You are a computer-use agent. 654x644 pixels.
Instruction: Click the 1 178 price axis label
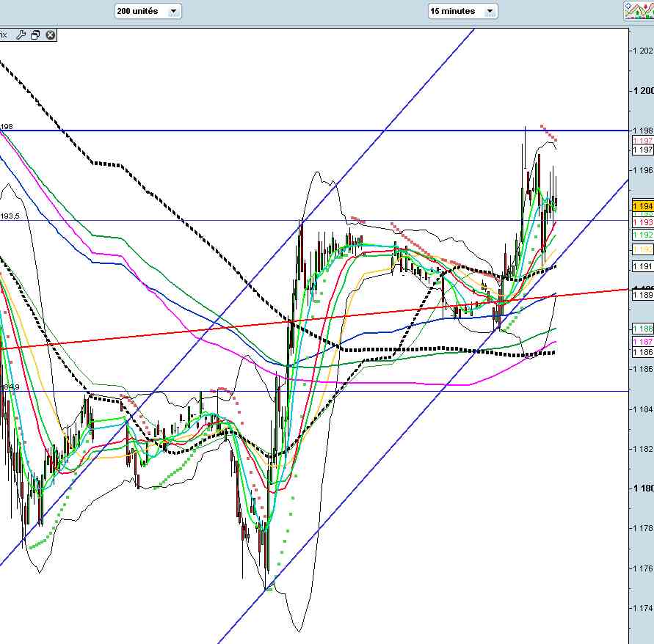tap(643, 528)
